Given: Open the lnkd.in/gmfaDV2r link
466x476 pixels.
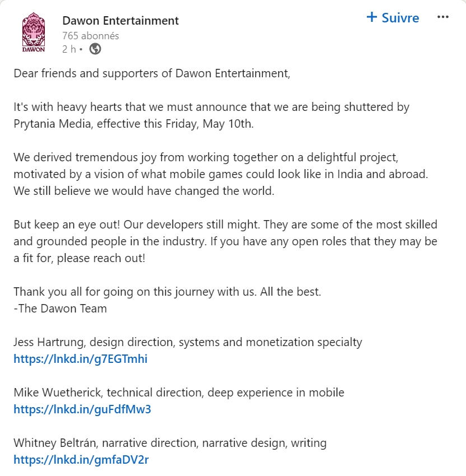Looking at the screenshot, I should pyautogui.click(x=81, y=460).
